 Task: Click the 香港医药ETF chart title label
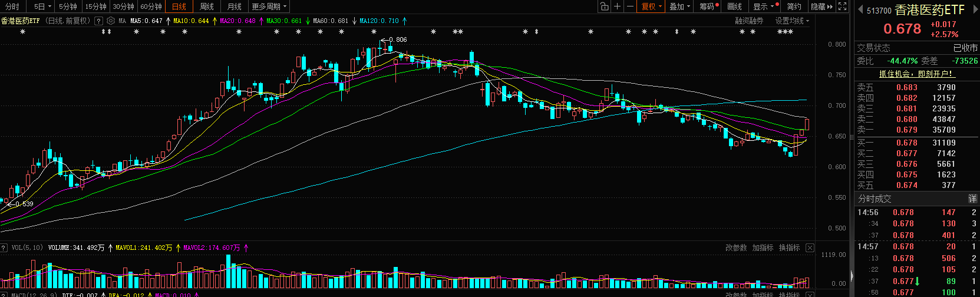(21, 21)
